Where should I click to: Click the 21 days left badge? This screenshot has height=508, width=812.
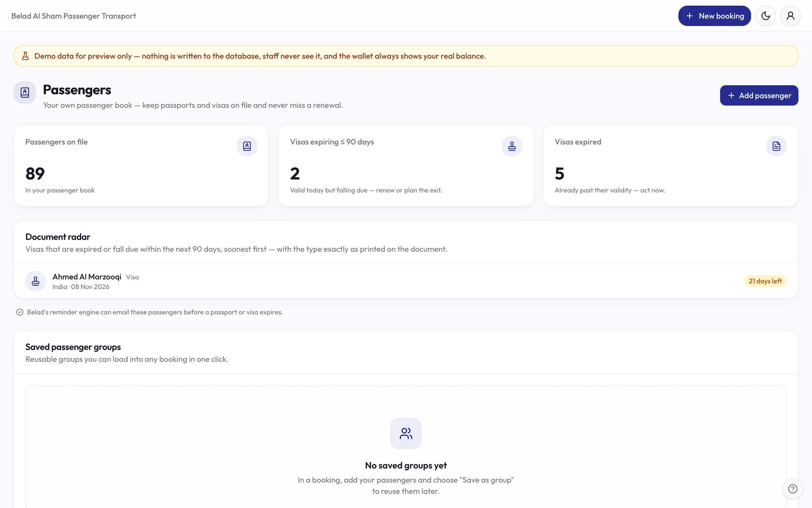coord(765,281)
